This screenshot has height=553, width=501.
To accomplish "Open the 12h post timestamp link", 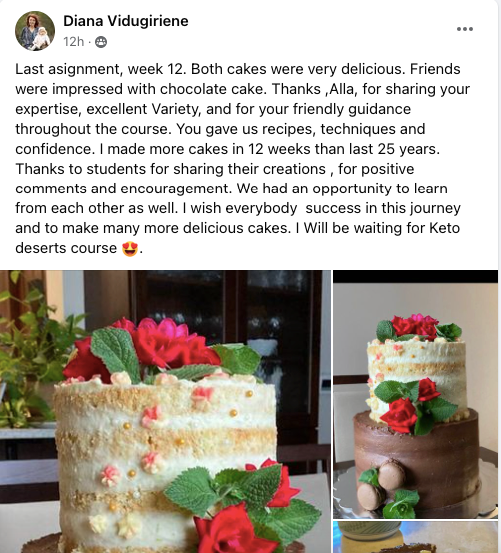I will (x=74, y=42).
